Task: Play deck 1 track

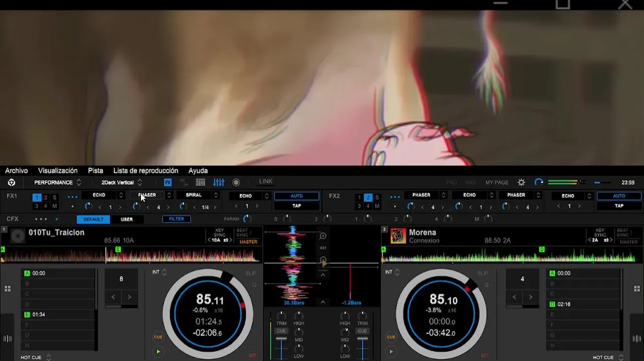Action: [x=158, y=351]
